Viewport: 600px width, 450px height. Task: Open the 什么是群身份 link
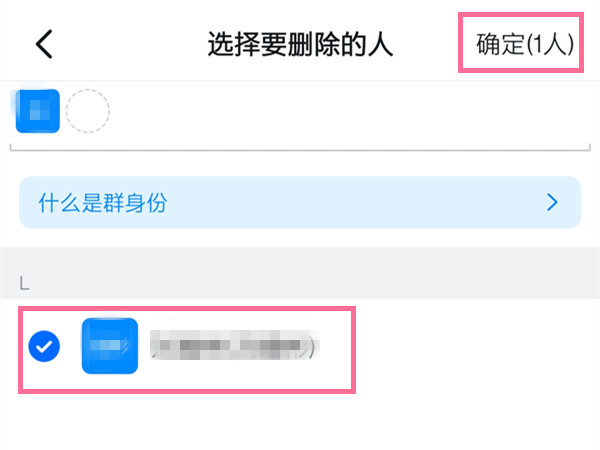tap(103, 203)
